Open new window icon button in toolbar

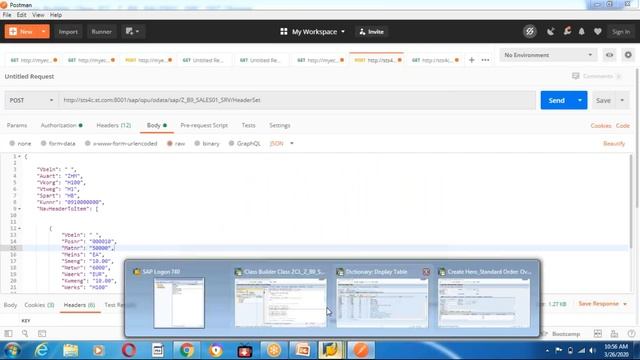133,31
